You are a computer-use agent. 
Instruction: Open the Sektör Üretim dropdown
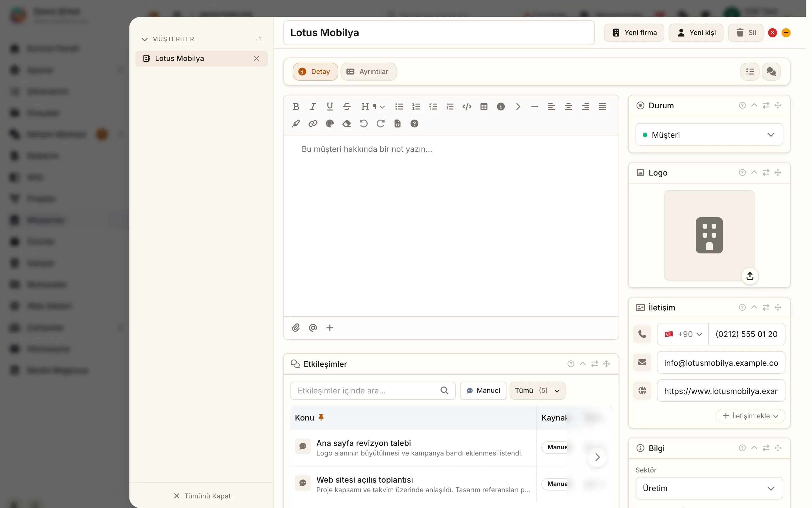click(x=709, y=488)
